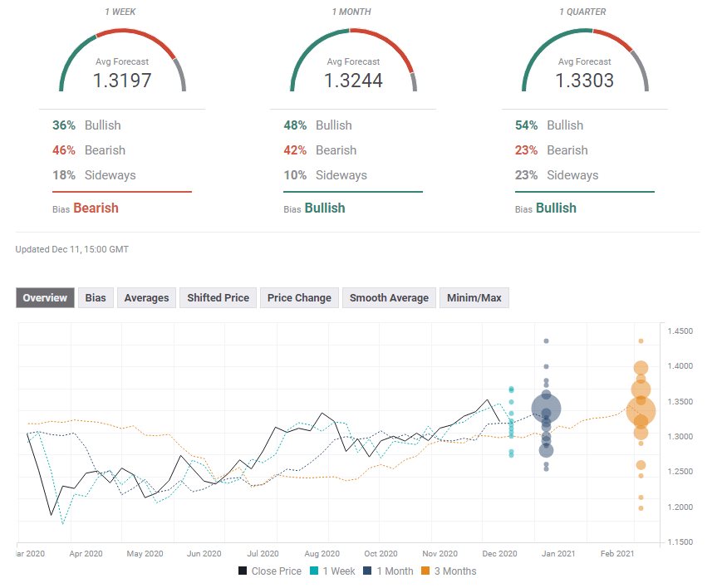Toggle the Close Price legend series

click(x=271, y=571)
